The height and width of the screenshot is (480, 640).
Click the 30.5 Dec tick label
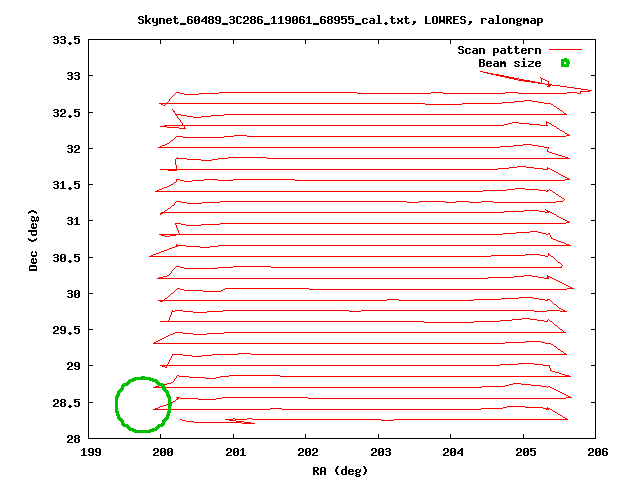click(x=66, y=258)
